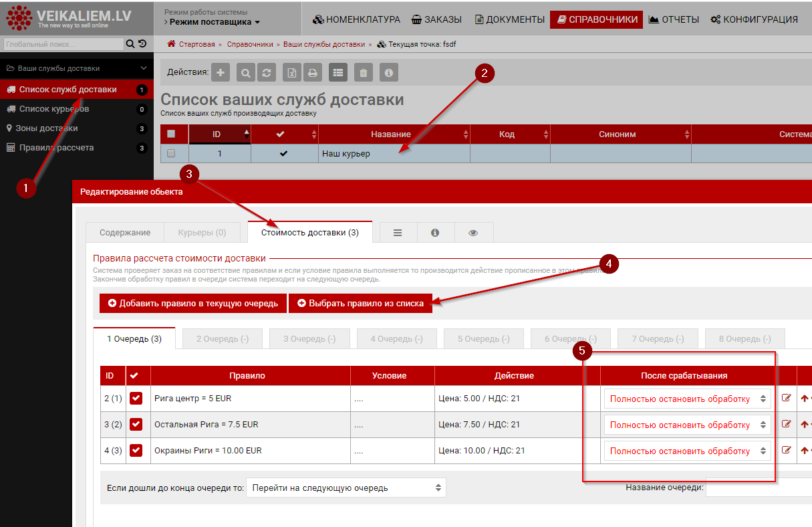
Task: Click the refresh icon in the actions toolbar
Action: [267, 73]
